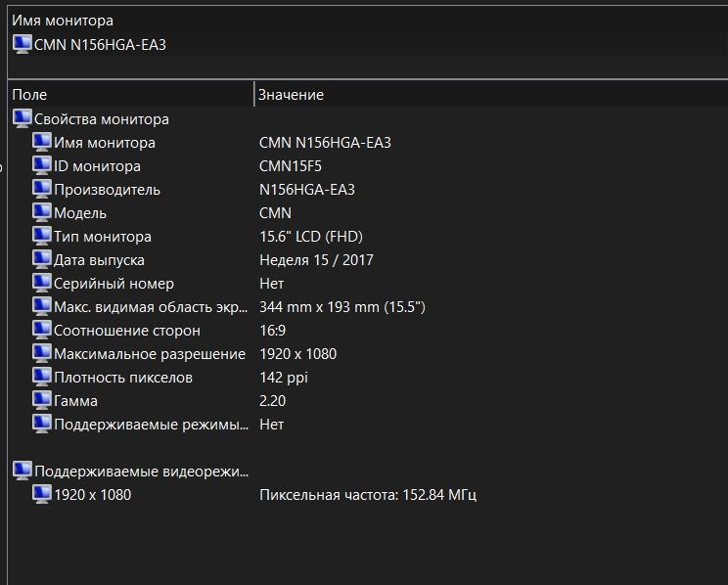The image size is (728, 585).
Task: Click the value 16:9
Action: 273,331
